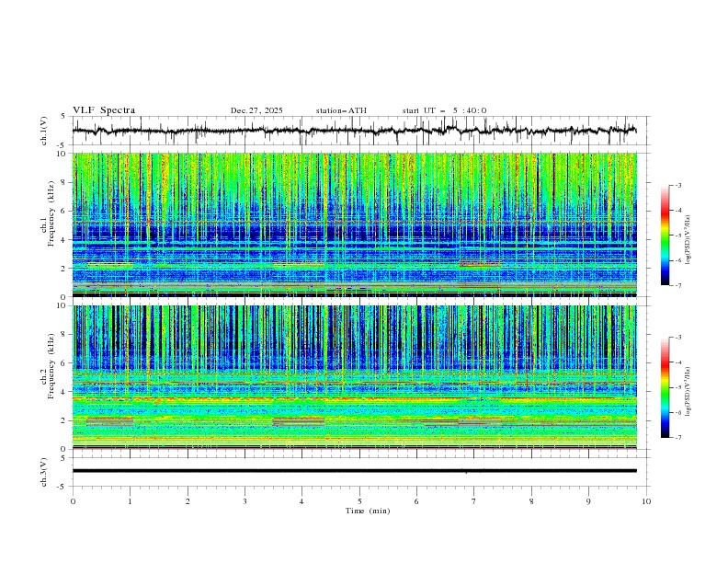Click the ch.2 spectrogram panel
The width and height of the screenshot is (728, 563).
[x=354, y=377]
